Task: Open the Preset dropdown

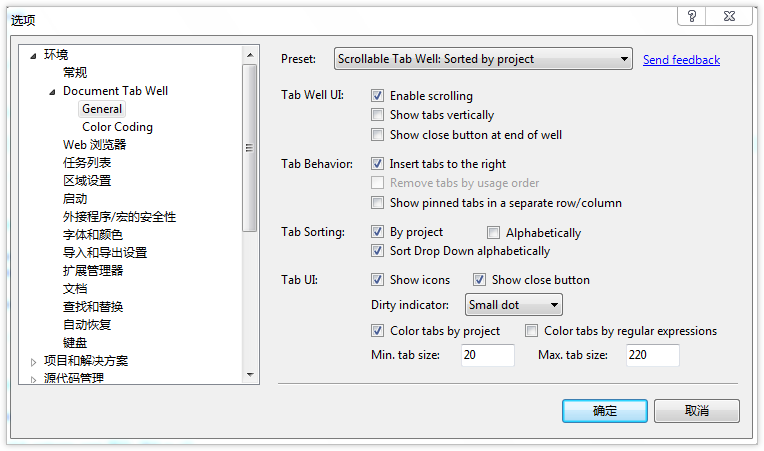Action: (483, 59)
